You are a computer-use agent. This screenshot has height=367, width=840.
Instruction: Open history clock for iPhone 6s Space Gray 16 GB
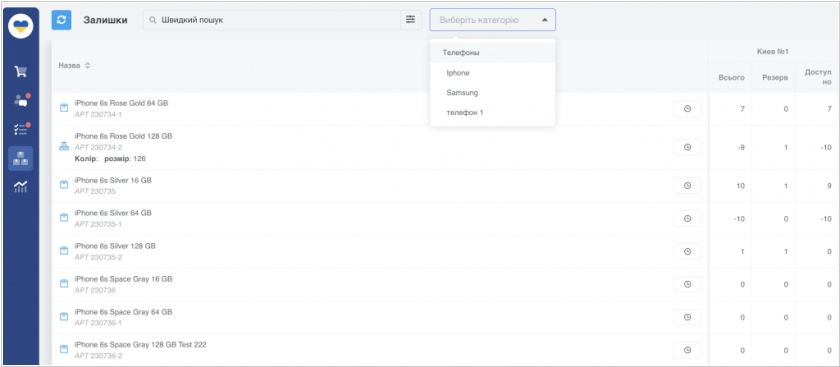pyautogui.click(x=687, y=284)
